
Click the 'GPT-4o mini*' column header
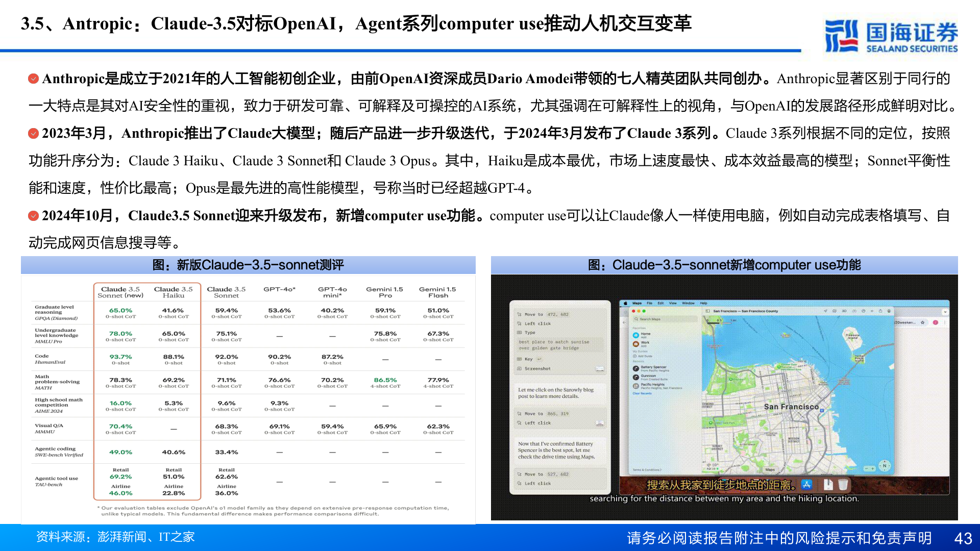[332, 292]
